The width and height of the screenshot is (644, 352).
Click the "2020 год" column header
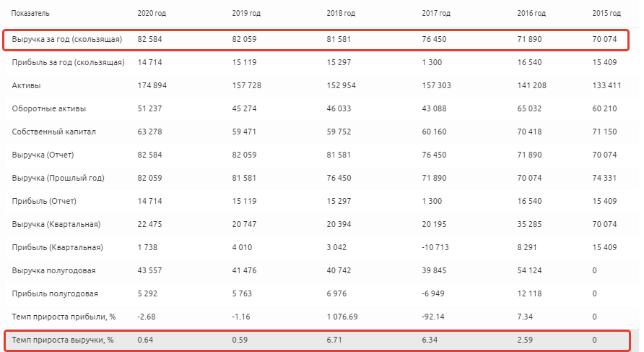[x=152, y=14]
